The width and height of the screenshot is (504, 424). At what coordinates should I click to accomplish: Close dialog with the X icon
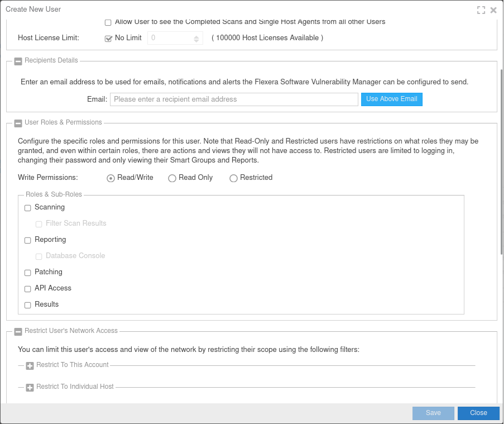[x=493, y=9]
